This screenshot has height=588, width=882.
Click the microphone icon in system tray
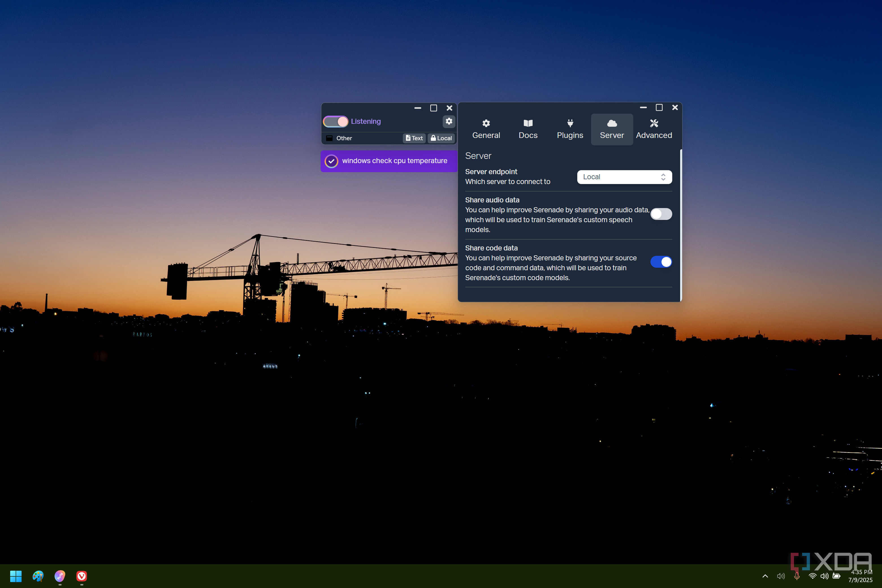click(x=797, y=576)
